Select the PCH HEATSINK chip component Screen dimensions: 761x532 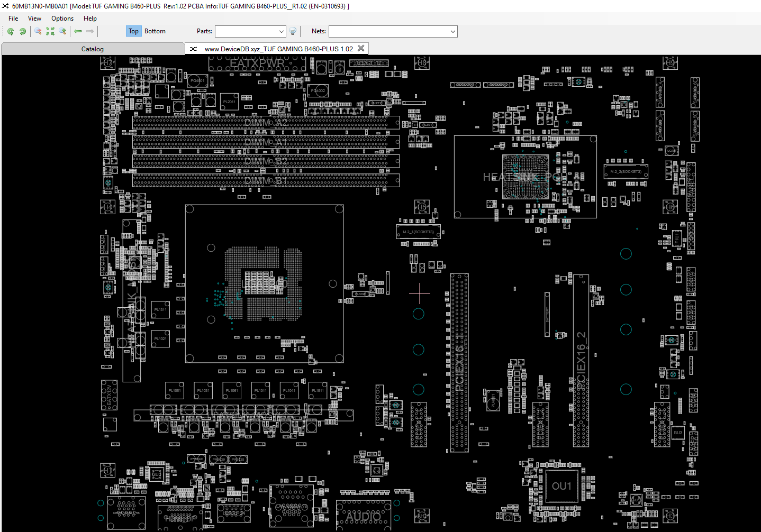pos(526,177)
